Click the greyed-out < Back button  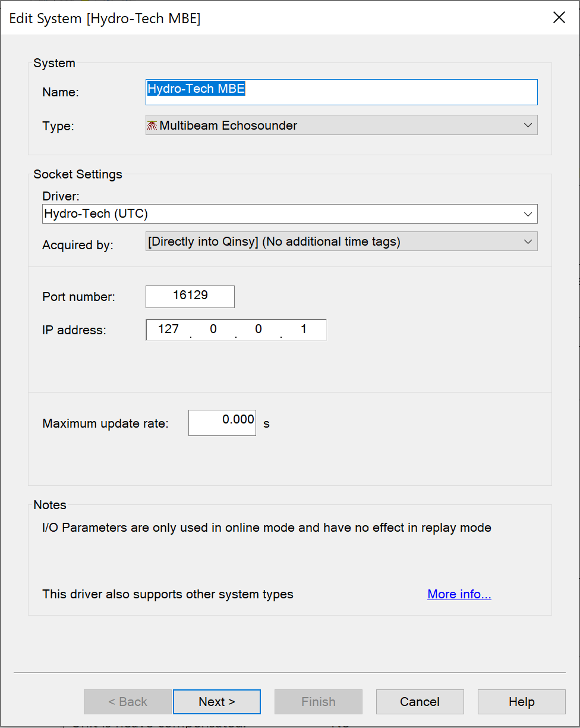point(128,702)
